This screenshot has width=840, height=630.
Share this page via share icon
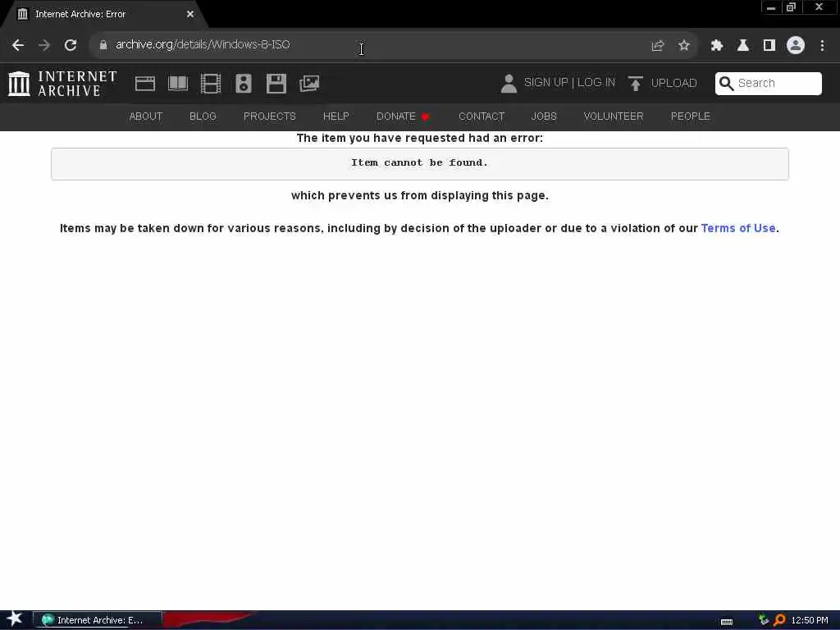pyautogui.click(x=657, y=46)
